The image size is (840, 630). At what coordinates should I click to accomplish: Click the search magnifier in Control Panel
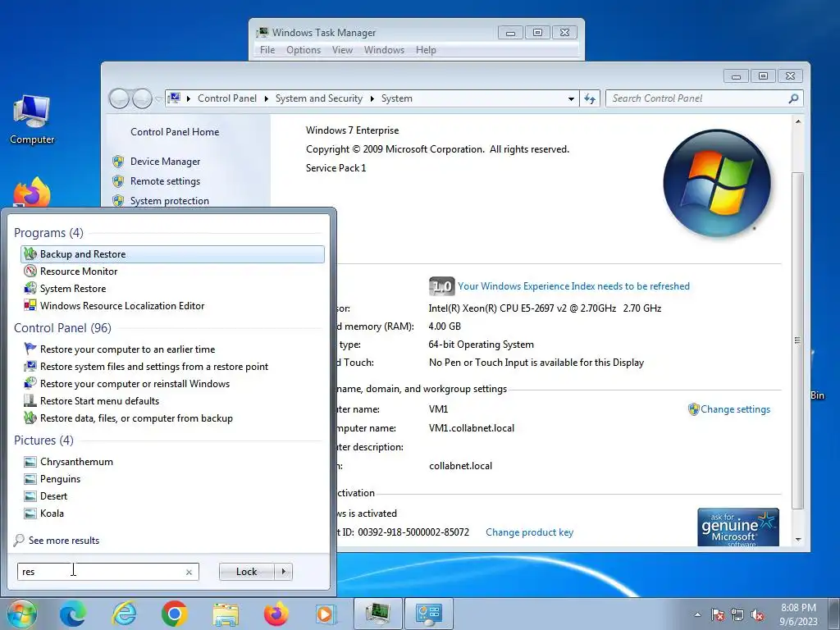(x=793, y=98)
